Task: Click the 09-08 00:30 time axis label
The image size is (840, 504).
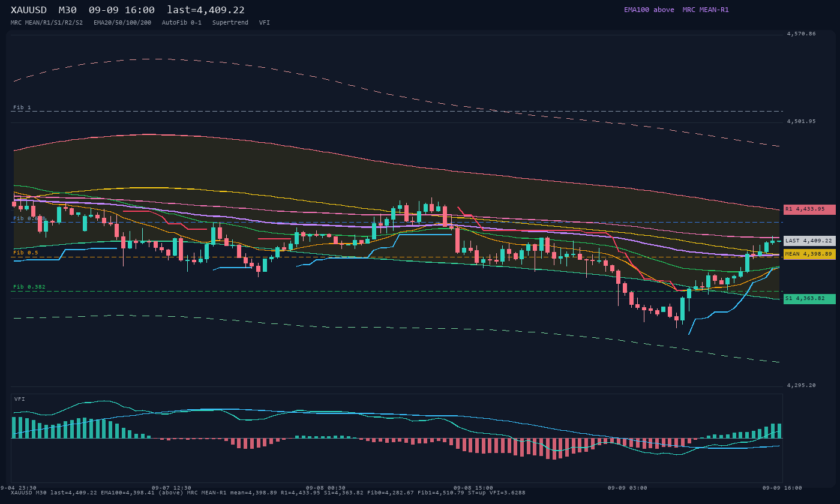Action: point(326,488)
